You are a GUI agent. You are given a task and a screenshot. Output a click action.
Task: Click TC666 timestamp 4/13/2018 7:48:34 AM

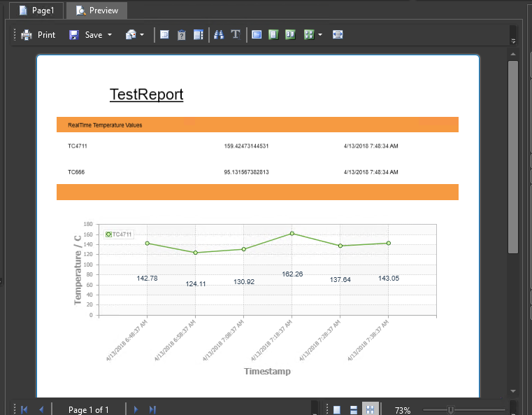pos(371,172)
